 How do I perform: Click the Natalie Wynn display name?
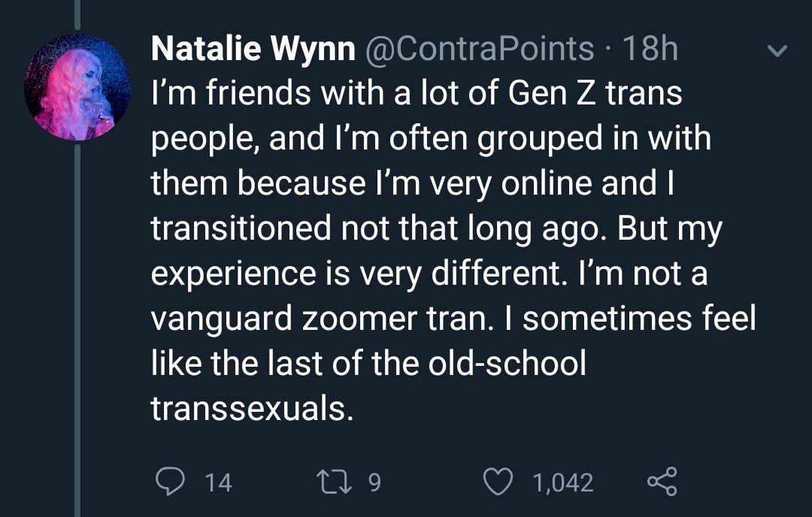pyautogui.click(x=253, y=49)
